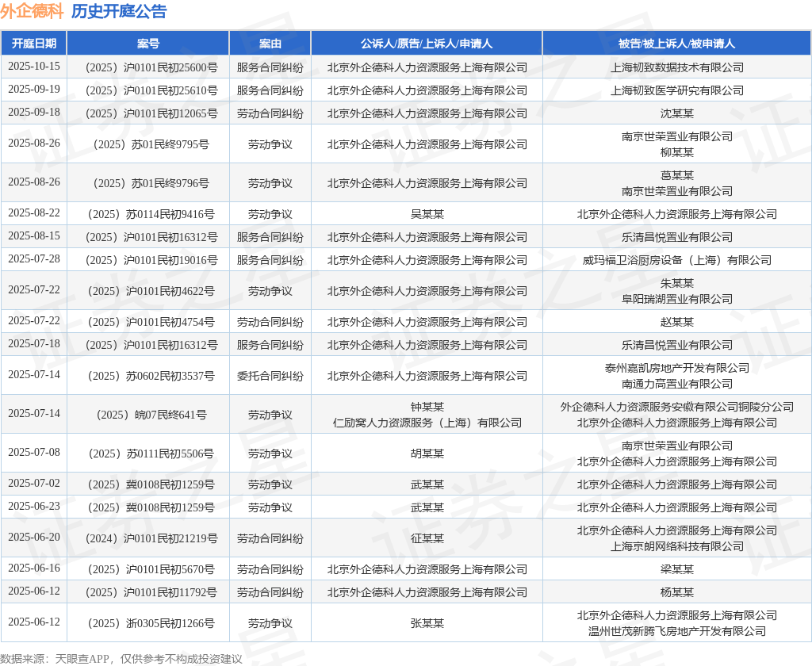Select the date 2025-10-15
This screenshot has width=812, height=666.
pos(33,67)
